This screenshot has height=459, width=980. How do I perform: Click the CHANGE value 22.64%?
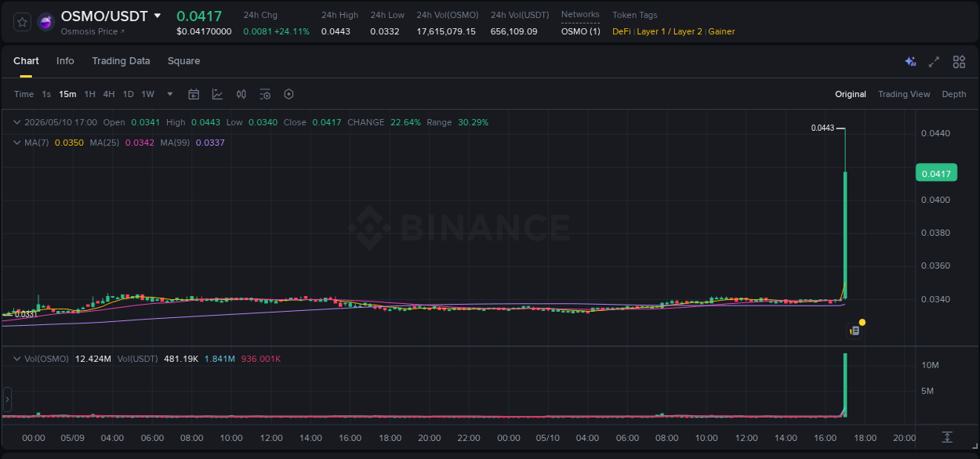405,122
